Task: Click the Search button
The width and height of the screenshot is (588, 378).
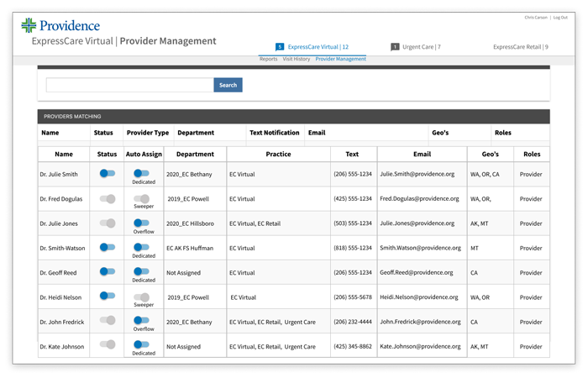Action: [228, 85]
